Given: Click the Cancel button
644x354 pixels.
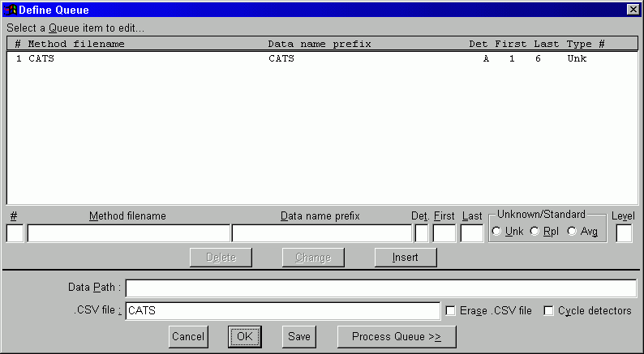Looking at the screenshot, I should click(188, 336).
